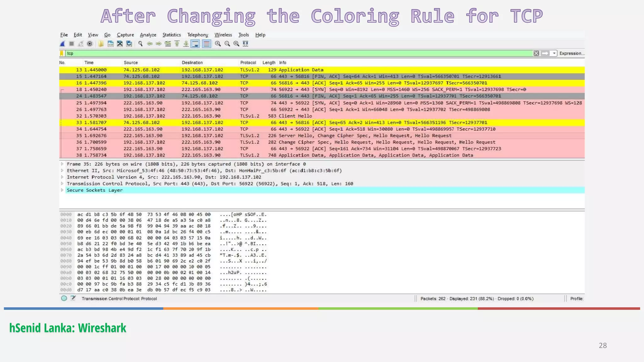Click the Profile label in the status bar
This screenshot has width=644, height=362.
tap(577, 299)
